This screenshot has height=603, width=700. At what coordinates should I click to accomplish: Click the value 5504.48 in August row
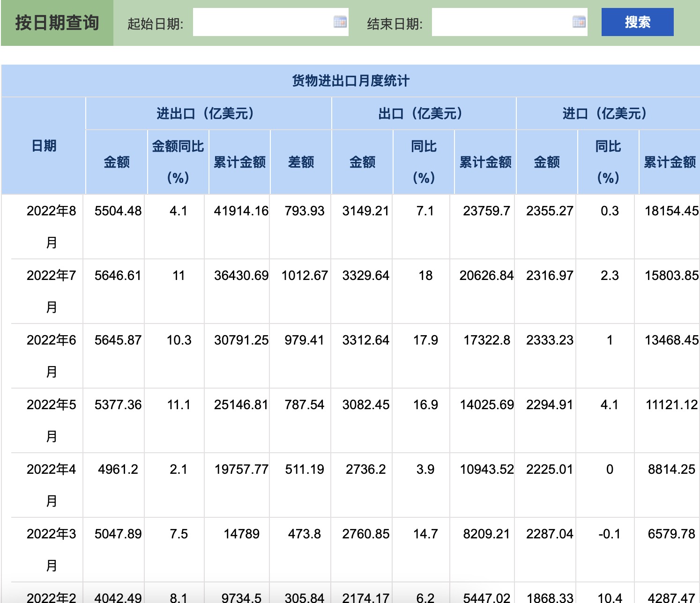[x=118, y=211]
